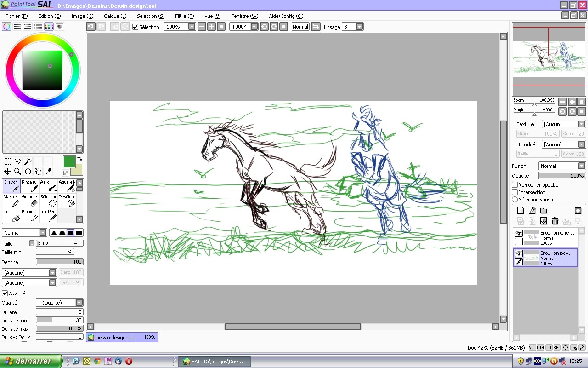
Task: Choose the rectangular selection tool
Action: pyautogui.click(x=8, y=161)
